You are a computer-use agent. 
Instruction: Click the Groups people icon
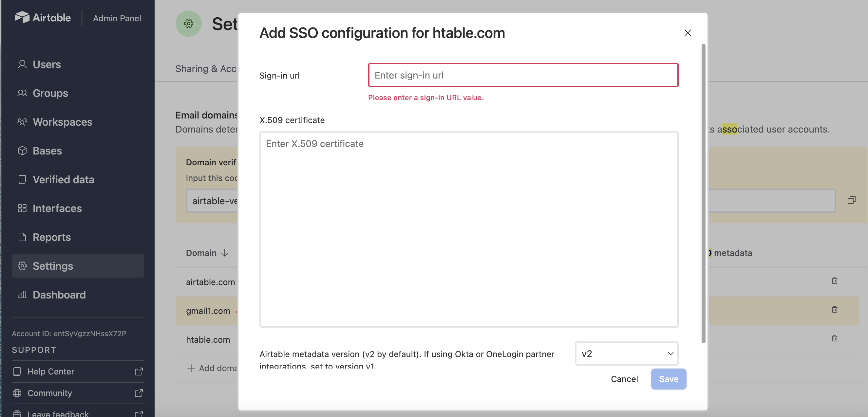pyautogui.click(x=22, y=93)
